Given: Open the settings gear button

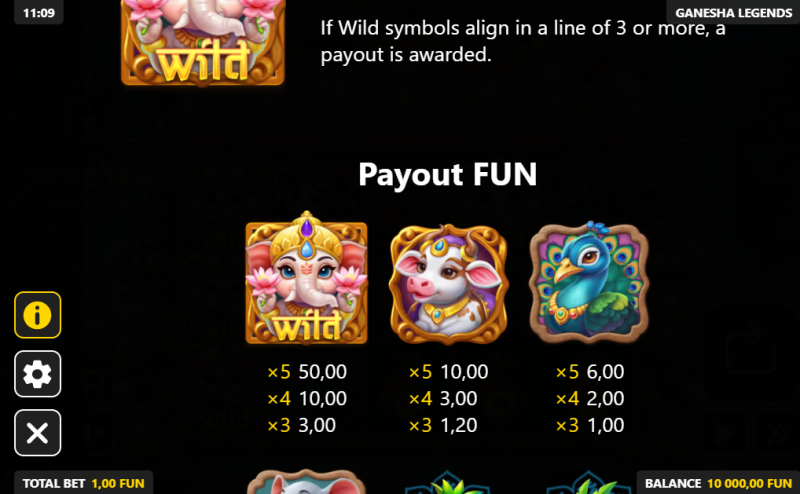Looking at the screenshot, I should click(x=38, y=374).
